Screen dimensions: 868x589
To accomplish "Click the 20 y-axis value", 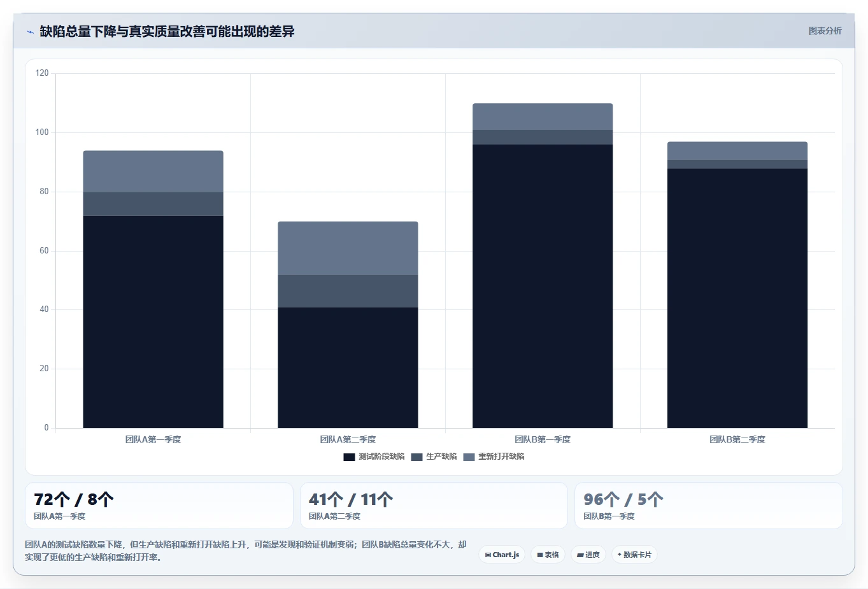I will tap(44, 369).
